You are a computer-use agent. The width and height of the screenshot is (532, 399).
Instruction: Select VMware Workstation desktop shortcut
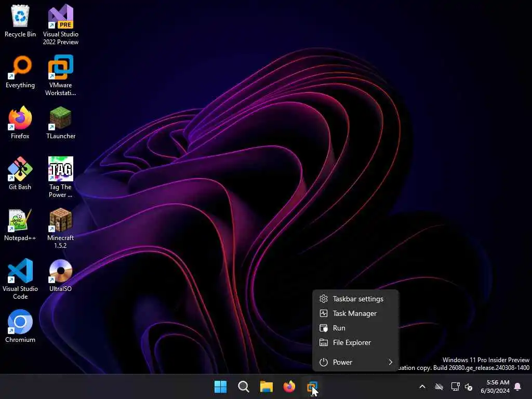[61, 75]
